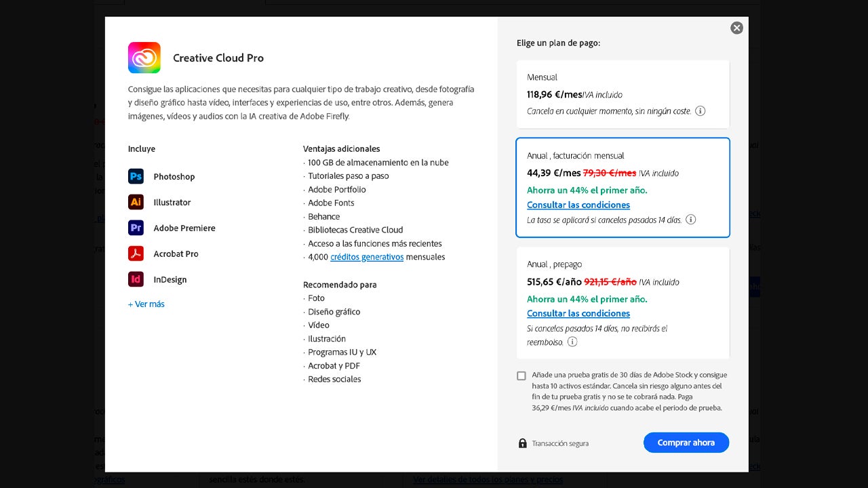Click the InDesign app icon
The width and height of the screenshot is (868, 488).
136,279
